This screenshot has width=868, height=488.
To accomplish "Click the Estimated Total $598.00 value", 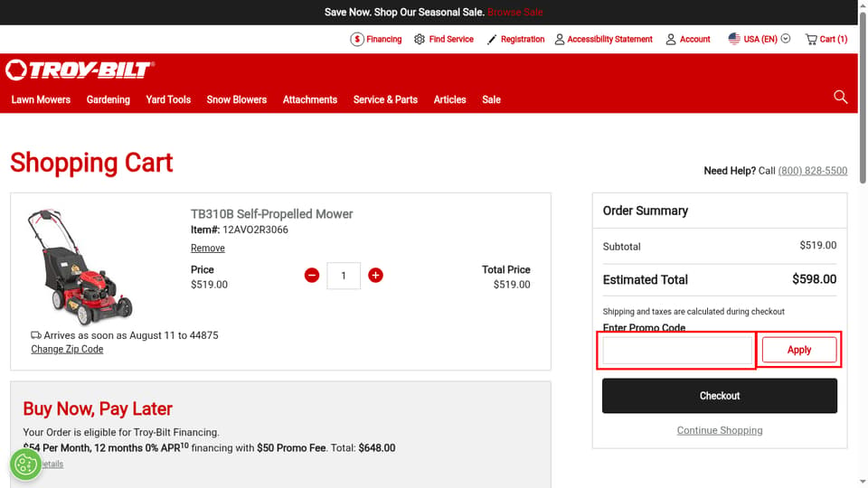I will 814,279.
